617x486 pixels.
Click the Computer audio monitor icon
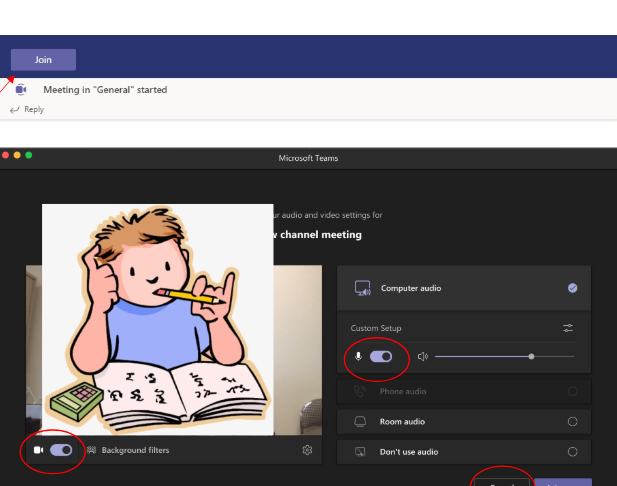click(x=362, y=288)
